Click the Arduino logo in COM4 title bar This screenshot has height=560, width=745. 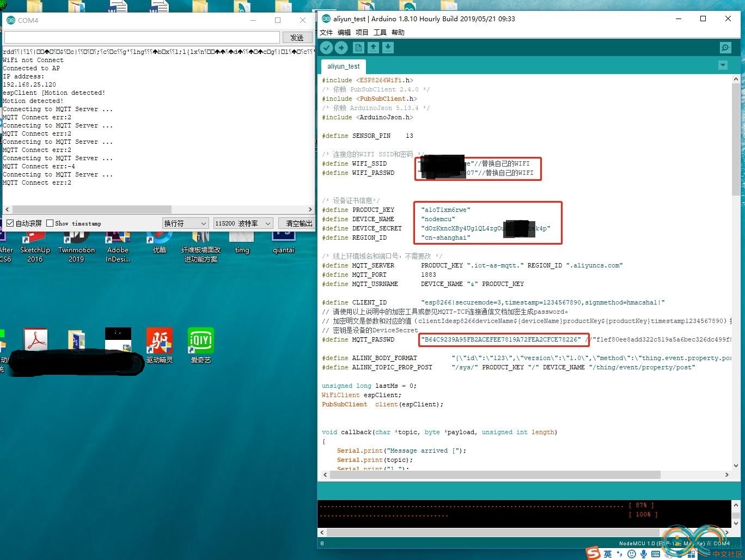point(10,20)
